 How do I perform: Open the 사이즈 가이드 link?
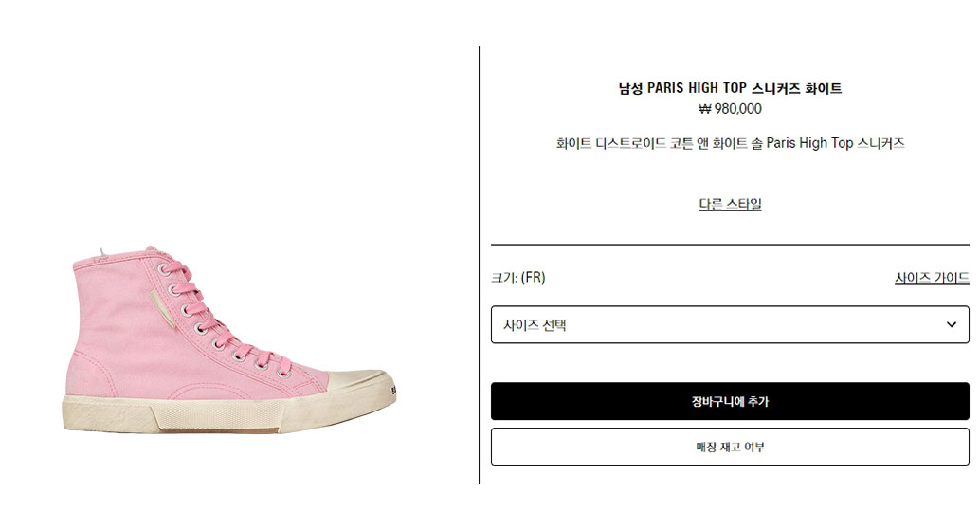tap(932, 278)
